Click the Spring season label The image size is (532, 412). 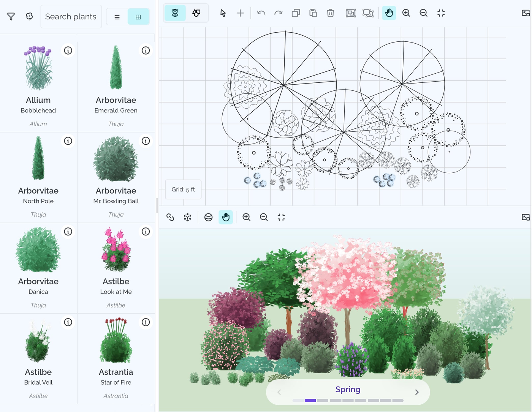coord(348,389)
